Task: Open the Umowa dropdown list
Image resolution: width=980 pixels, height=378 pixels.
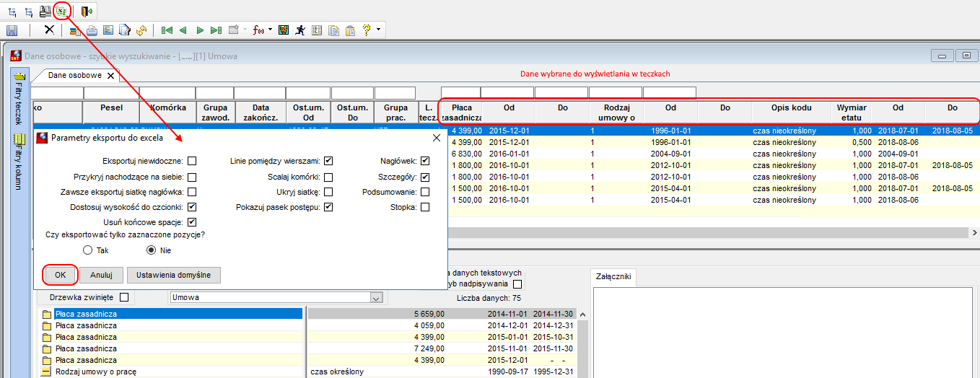Action: pyautogui.click(x=375, y=297)
